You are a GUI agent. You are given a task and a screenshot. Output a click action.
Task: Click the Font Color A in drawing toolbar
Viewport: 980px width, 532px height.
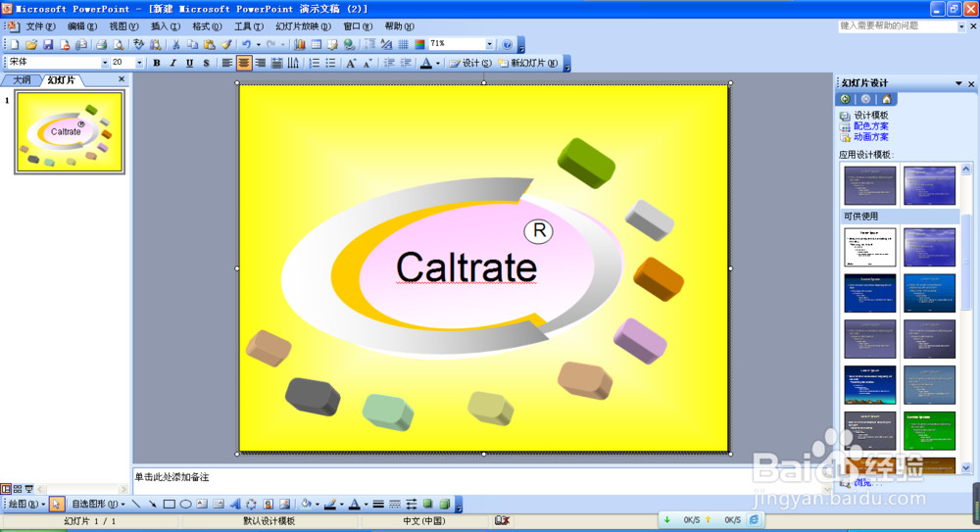[355, 504]
